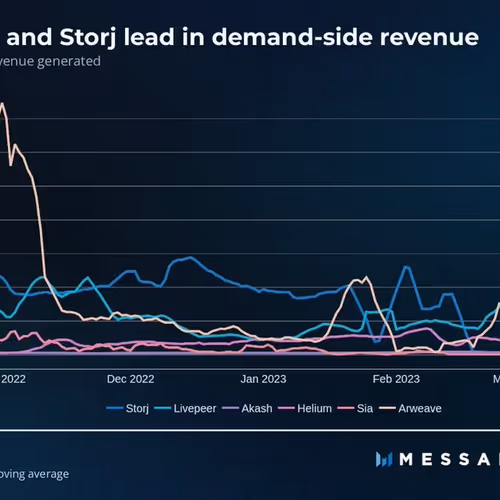
Task: Click the Storj blue line color swatch
Action: [115, 408]
